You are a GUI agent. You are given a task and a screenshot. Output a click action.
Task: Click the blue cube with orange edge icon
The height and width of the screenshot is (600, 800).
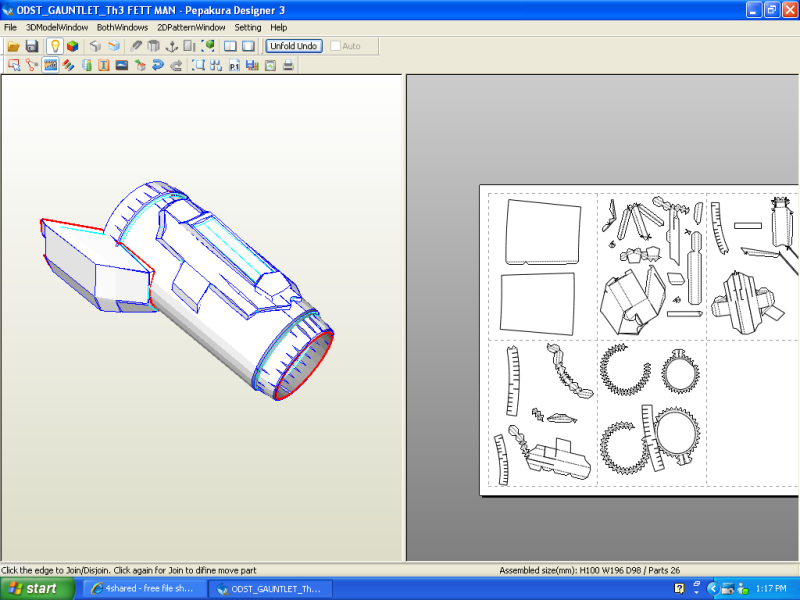pos(114,46)
